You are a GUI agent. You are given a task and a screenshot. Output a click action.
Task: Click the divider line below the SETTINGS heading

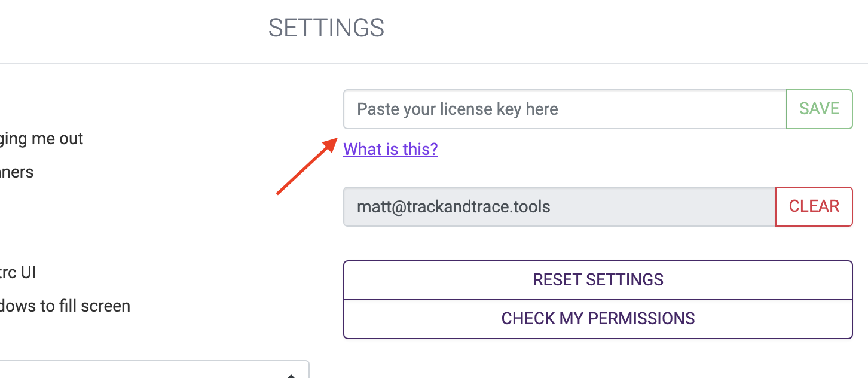(x=434, y=63)
